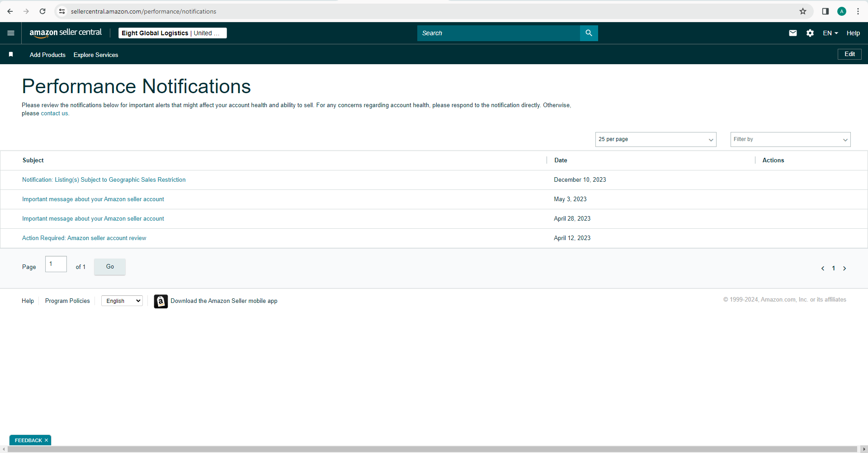This screenshot has height=453, width=868.
Task: Open the Chrome profile avatar
Action: [842, 11]
